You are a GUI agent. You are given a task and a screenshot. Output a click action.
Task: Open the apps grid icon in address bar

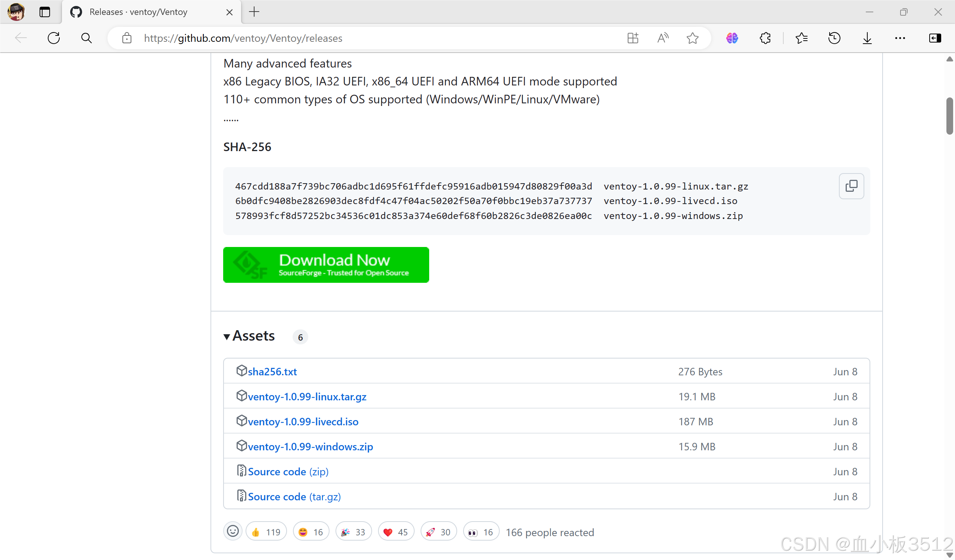(x=633, y=38)
